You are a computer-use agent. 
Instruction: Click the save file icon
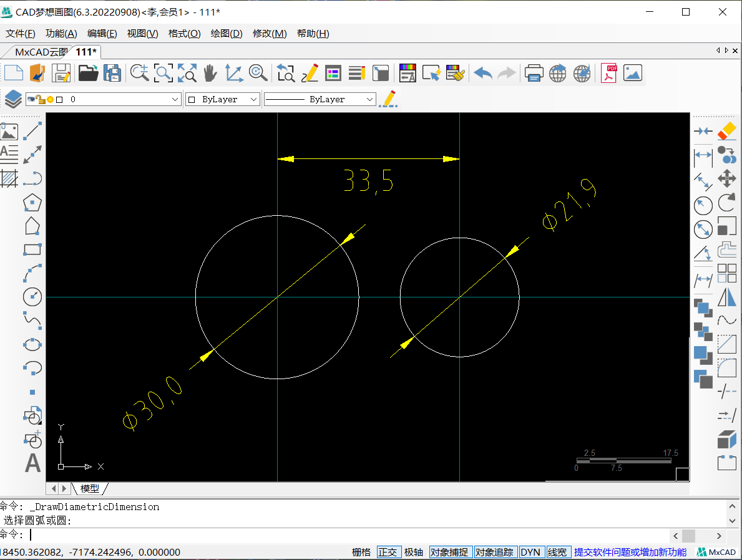point(61,74)
